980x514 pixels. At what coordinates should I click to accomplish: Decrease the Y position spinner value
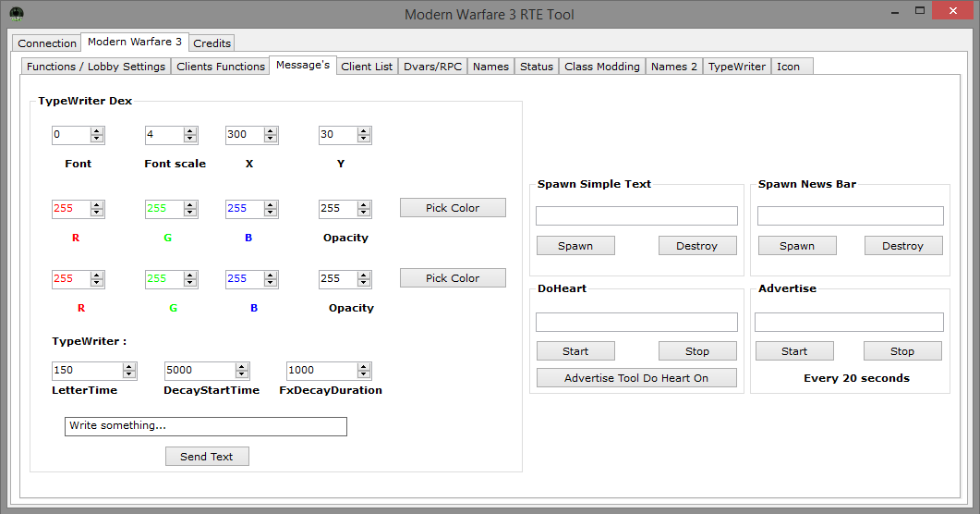[364, 139]
